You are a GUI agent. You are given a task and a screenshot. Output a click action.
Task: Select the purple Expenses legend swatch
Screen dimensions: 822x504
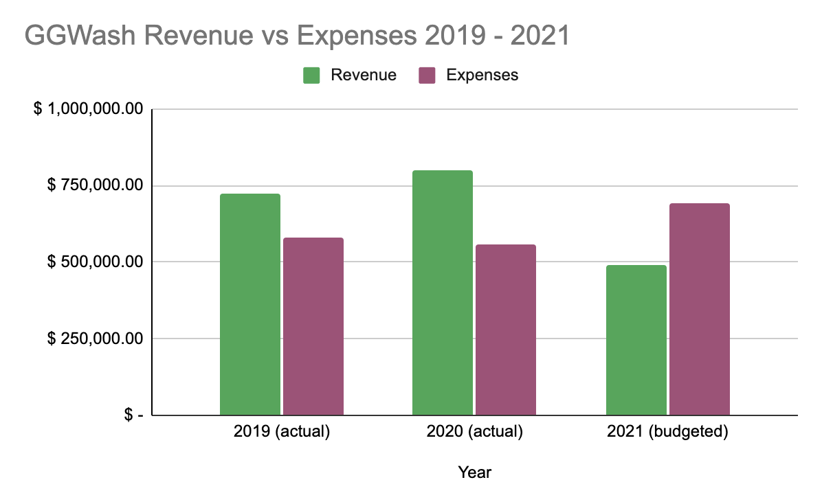pyautogui.click(x=427, y=76)
